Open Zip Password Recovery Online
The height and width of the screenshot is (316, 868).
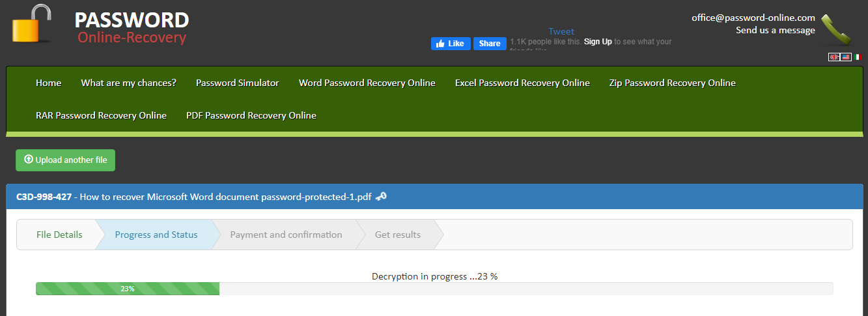pyautogui.click(x=673, y=83)
